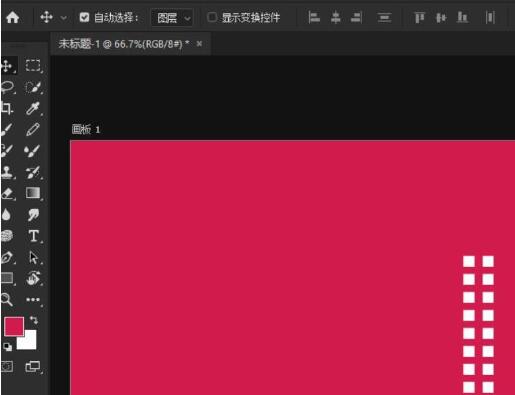This screenshot has width=515, height=395.
Task: Select the Brush tool
Action: click(x=7, y=129)
